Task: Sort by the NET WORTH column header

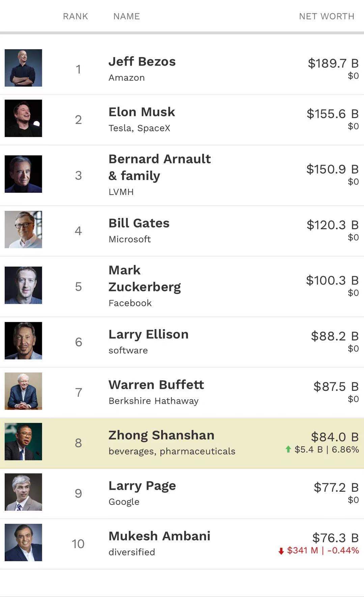Action: [x=326, y=16]
